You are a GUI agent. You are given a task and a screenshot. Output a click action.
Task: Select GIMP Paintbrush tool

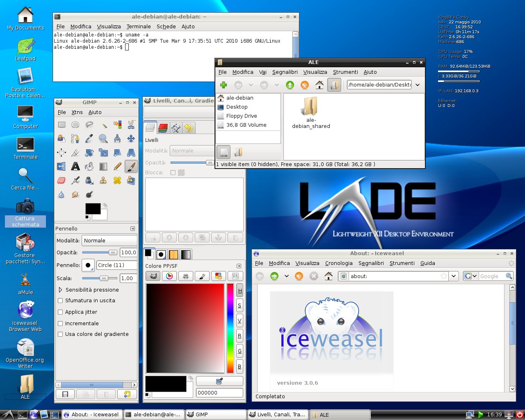(131, 167)
